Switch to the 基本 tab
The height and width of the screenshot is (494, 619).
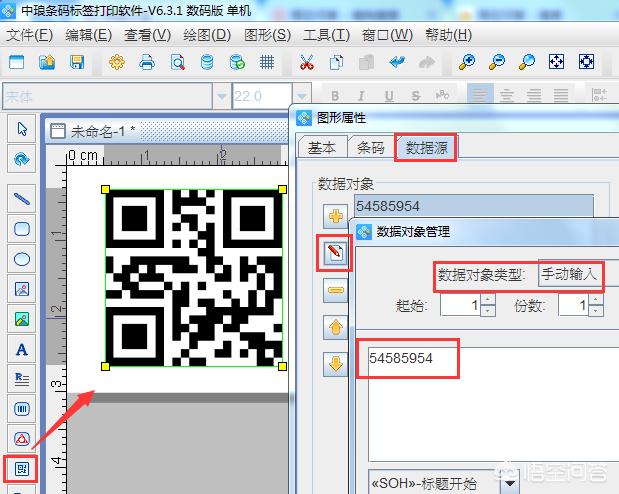click(x=321, y=148)
